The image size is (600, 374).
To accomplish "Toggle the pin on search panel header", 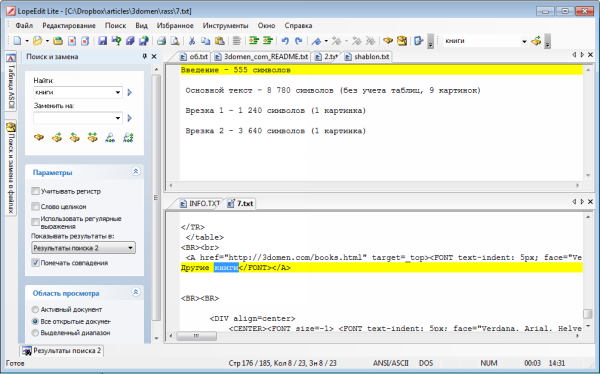I will [x=145, y=57].
